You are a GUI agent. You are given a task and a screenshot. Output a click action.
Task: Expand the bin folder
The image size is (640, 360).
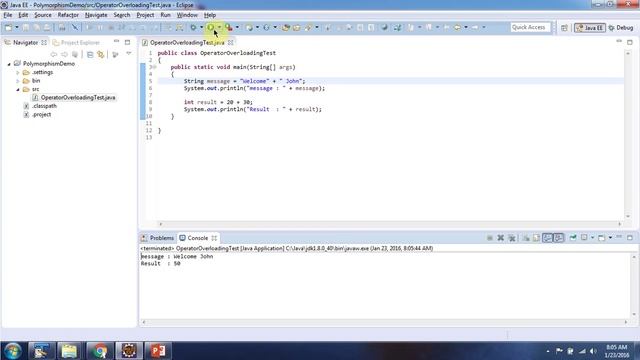(18, 81)
